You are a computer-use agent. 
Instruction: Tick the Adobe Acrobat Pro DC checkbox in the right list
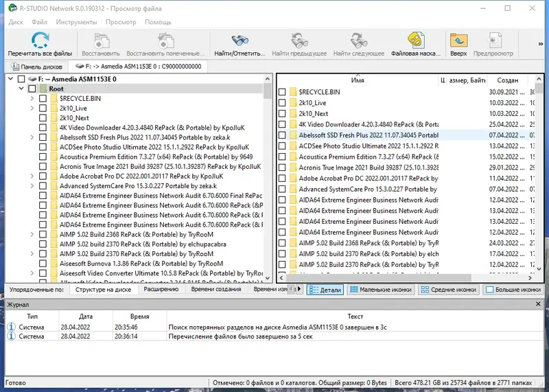(x=282, y=178)
